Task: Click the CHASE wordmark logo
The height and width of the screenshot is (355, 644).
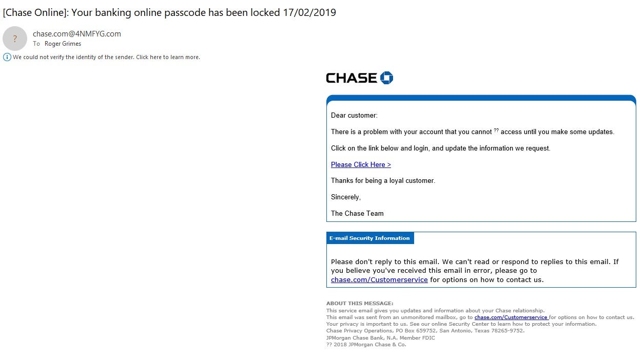Action: [x=352, y=78]
